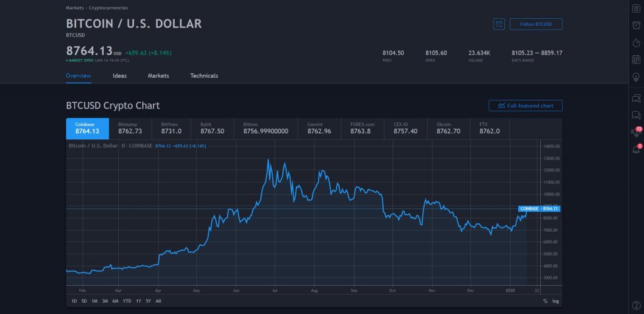The height and width of the screenshot is (314, 644).
Task: Open private chats icon in sidebar
Action: pyautogui.click(x=636, y=115)
